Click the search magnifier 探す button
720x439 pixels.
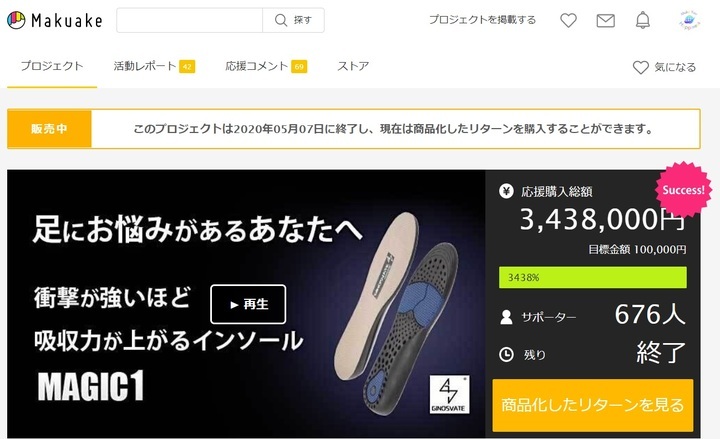[x=293, y=20]
